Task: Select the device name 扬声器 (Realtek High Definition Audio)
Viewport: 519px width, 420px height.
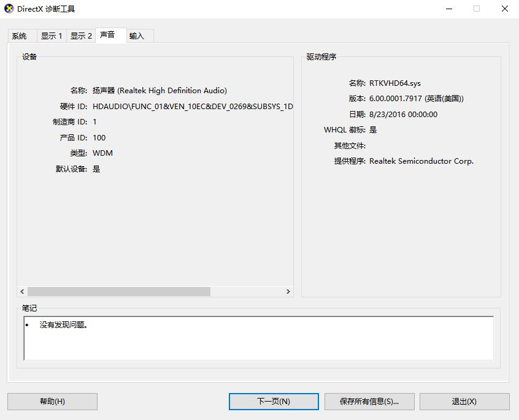Action: pos(160,91)
